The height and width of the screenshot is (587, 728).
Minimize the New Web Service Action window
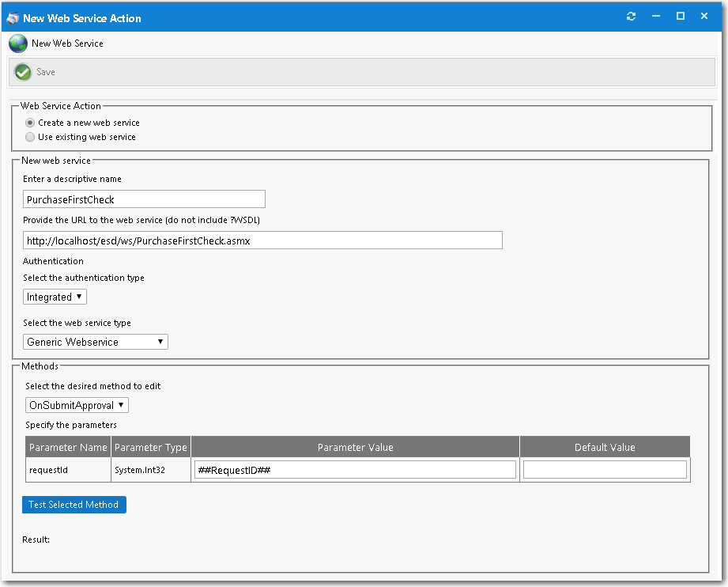[x=656, y=17]
